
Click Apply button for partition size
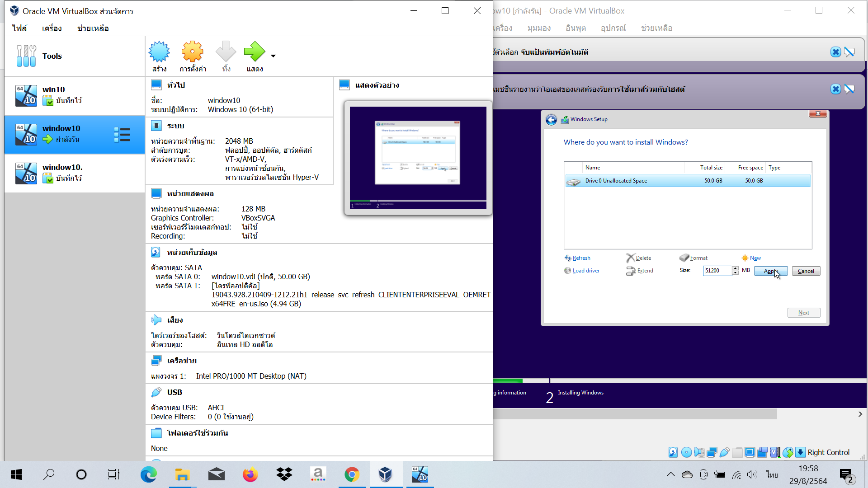click(x=771, y=271)
